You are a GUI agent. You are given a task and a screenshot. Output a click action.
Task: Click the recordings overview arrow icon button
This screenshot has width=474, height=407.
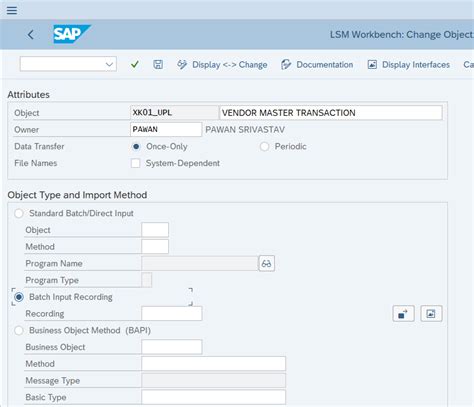(x=403, y=314)
